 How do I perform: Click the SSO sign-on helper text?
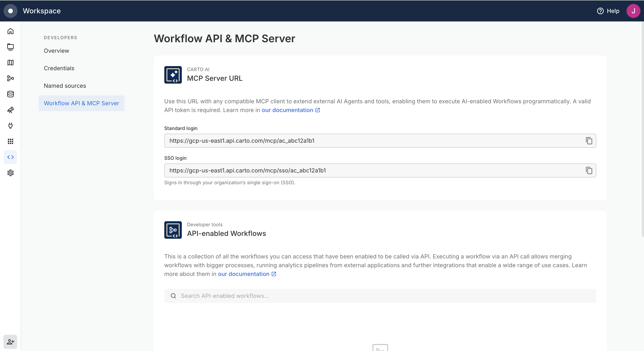[x=230, y=183]
